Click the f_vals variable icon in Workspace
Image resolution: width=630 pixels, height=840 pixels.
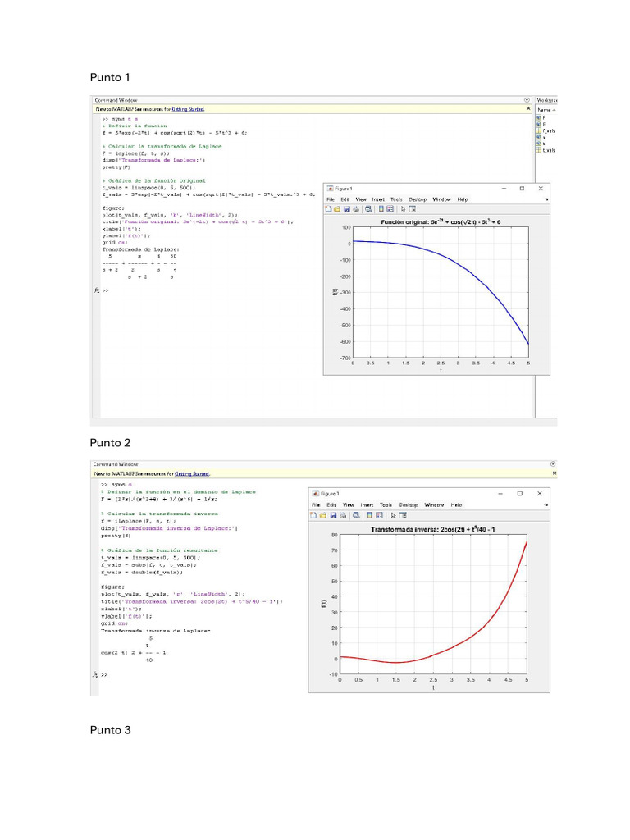coord(539,130)
